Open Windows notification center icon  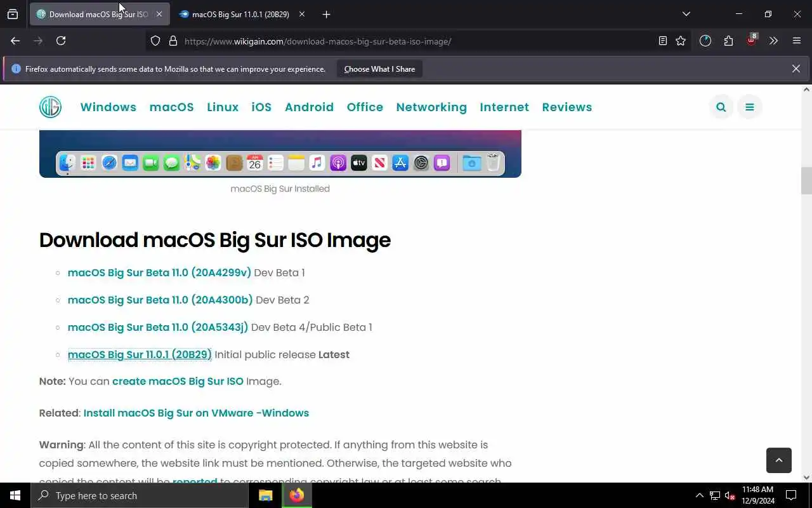791,495
